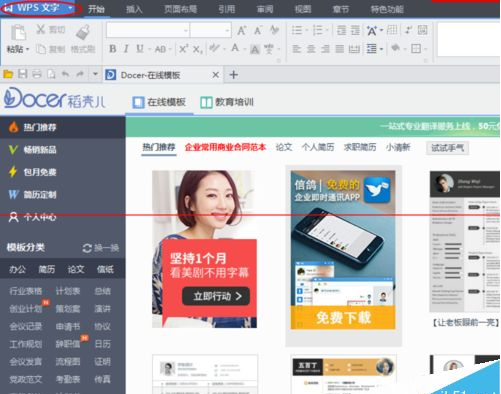Image resolution: width=501 pixels, height=394 pixels.
Task: Add a new document tab with plus
Action: click(x=233, y=75)
